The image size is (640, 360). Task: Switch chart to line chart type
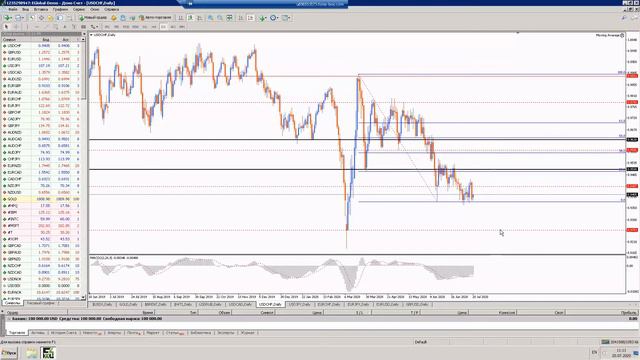pos(200,18)
